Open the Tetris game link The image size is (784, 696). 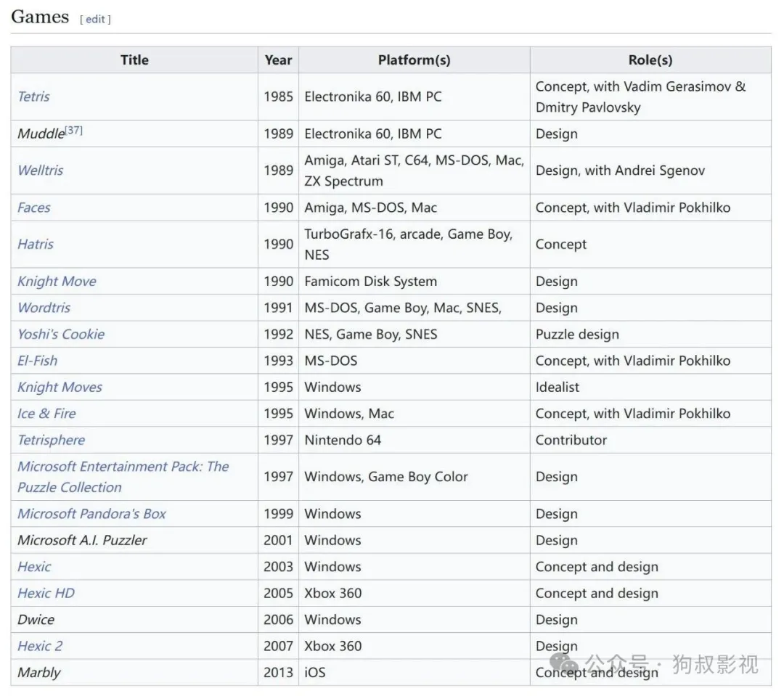[x=33, y=96]
